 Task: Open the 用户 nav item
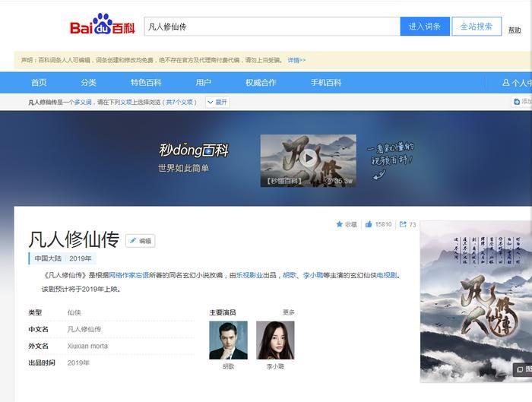203,82
